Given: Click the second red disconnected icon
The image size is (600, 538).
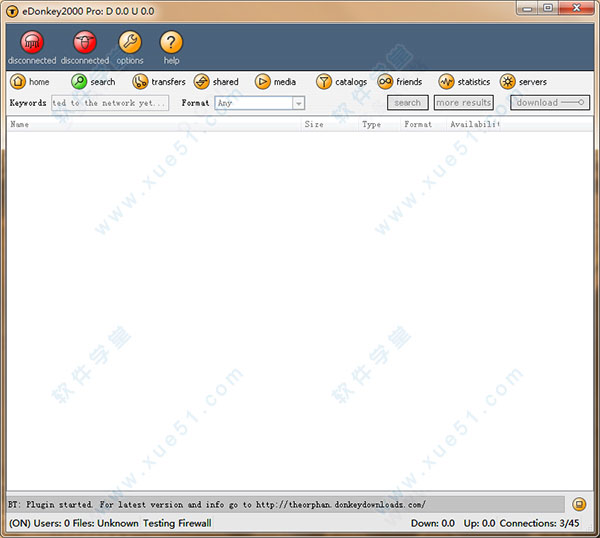Looking at the screenshot, I should tap(85, 43).
